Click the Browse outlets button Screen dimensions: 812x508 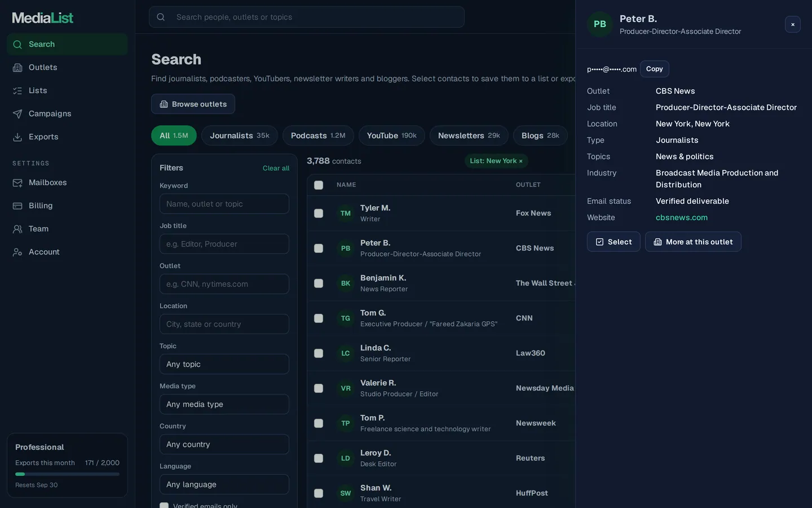[x=193, y=104]
